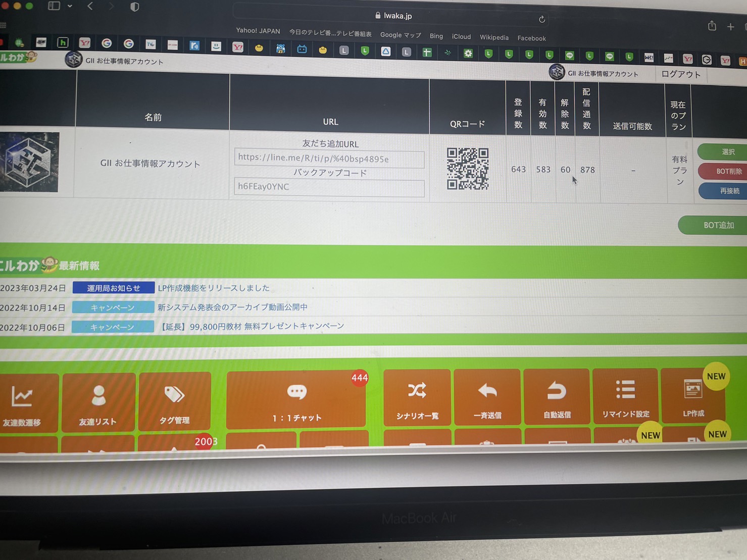Click the 友だち追加URL field
This screenshot has height=560, width=747.
point(329,159)
